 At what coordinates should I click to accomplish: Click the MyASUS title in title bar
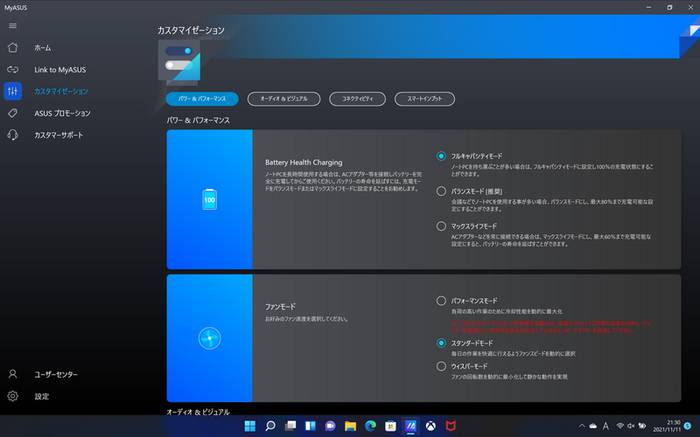pyautogui.click(x=16, y=8)
